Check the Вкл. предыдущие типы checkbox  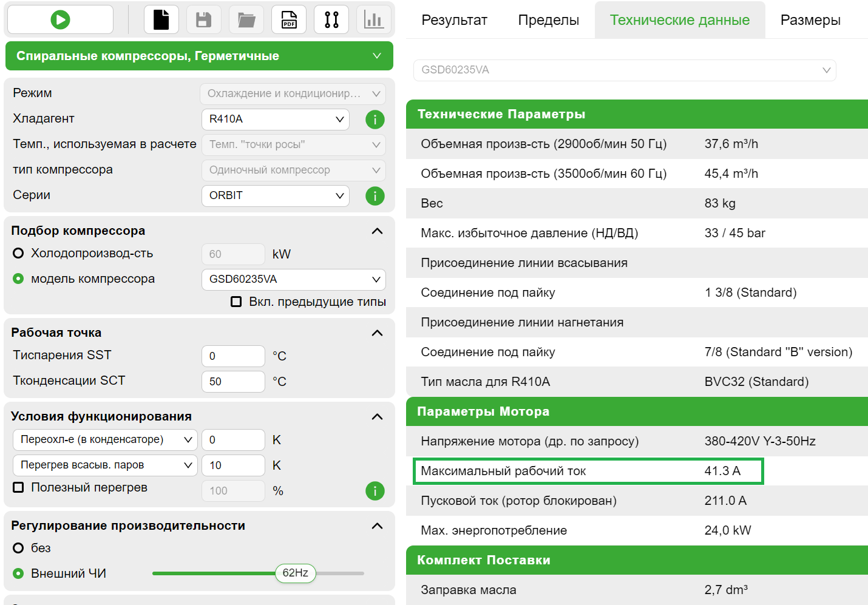click(x=236, y=302)
